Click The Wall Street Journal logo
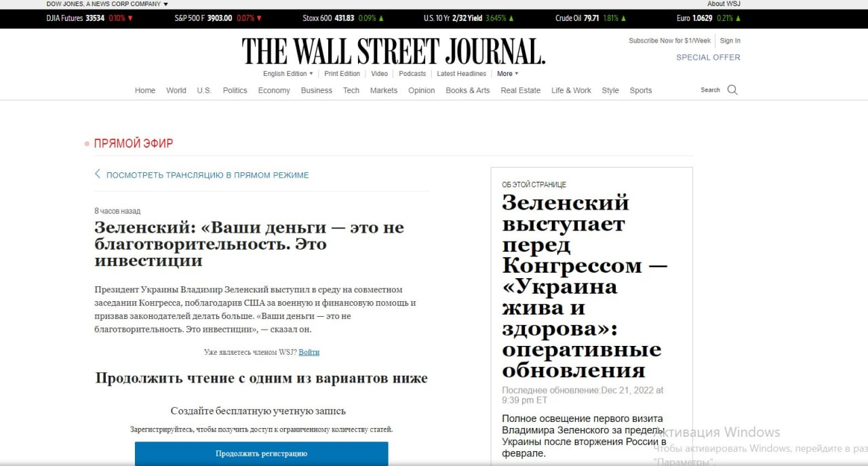 tap(393, 51)
